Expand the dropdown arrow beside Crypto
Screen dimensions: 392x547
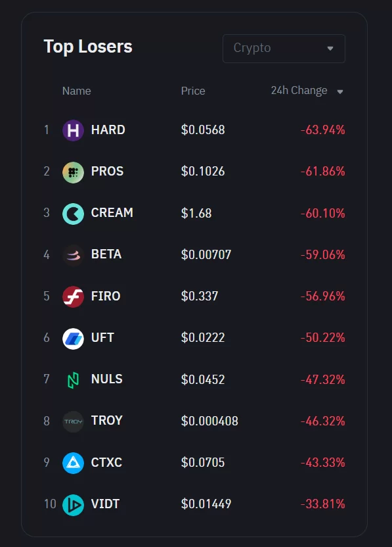(x=330, y=49)
